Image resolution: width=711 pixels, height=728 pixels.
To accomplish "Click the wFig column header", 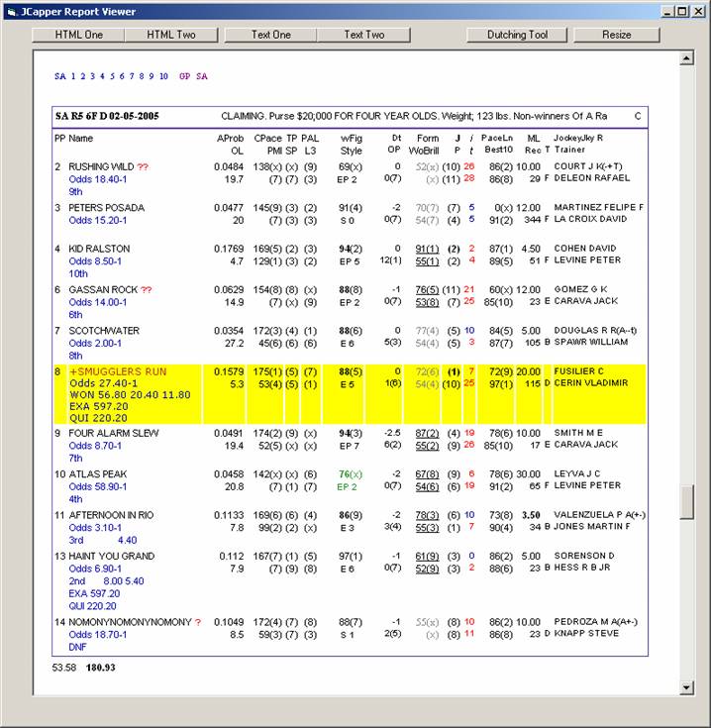I will pyautogui.click(x=352, y=139).
